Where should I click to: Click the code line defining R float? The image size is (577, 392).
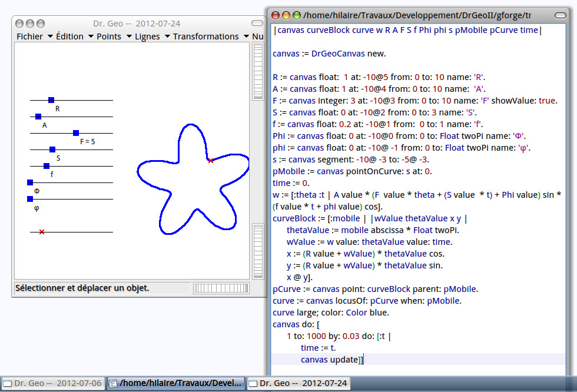click(379, 77)
